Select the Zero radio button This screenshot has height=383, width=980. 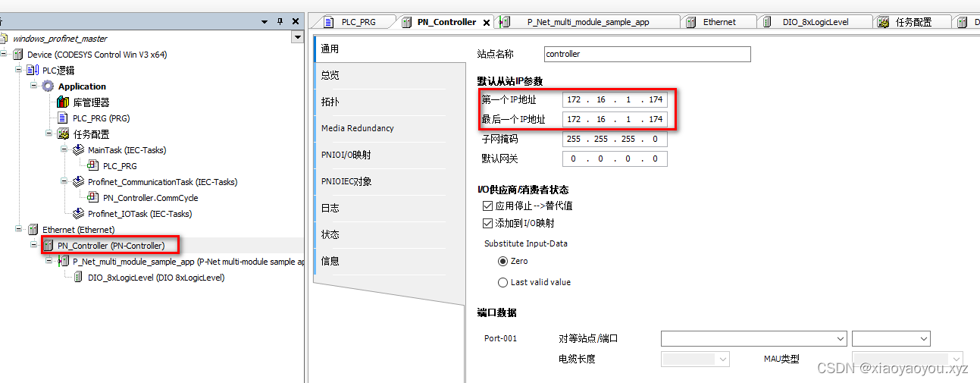point(503,261)
